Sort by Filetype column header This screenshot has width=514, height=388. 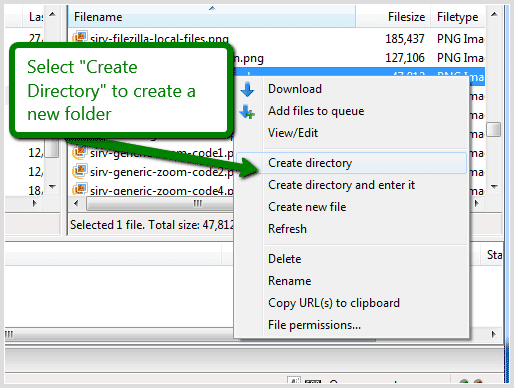pyautogui.click(x=459, y=17)
